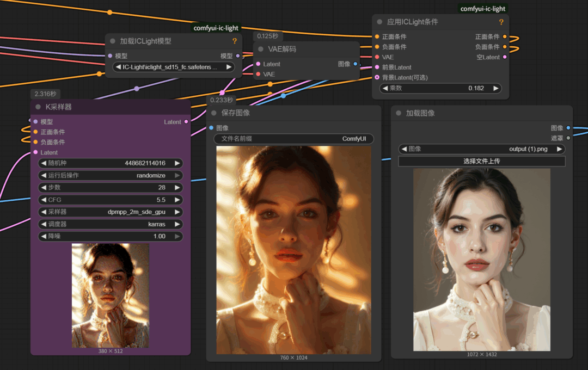Click 模型 input port on 加载ICLight模型 node
Viewport: 588px width, 370px height.
(x=110, y=56)
